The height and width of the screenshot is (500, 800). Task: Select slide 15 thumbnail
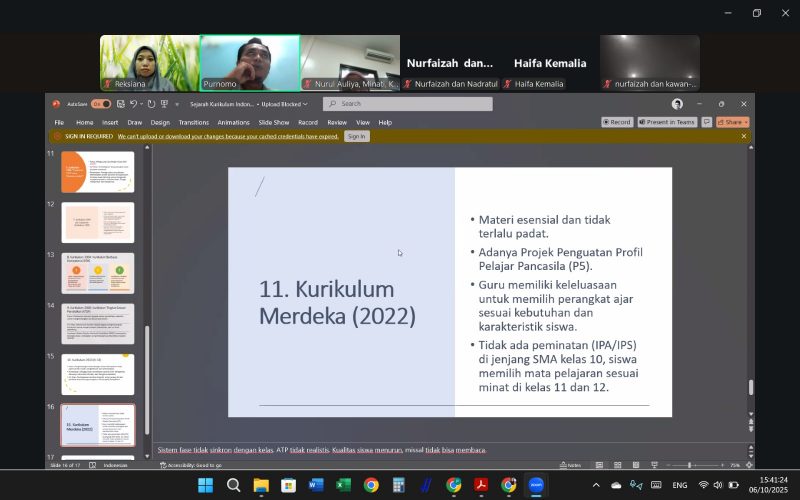click(97, 374)
